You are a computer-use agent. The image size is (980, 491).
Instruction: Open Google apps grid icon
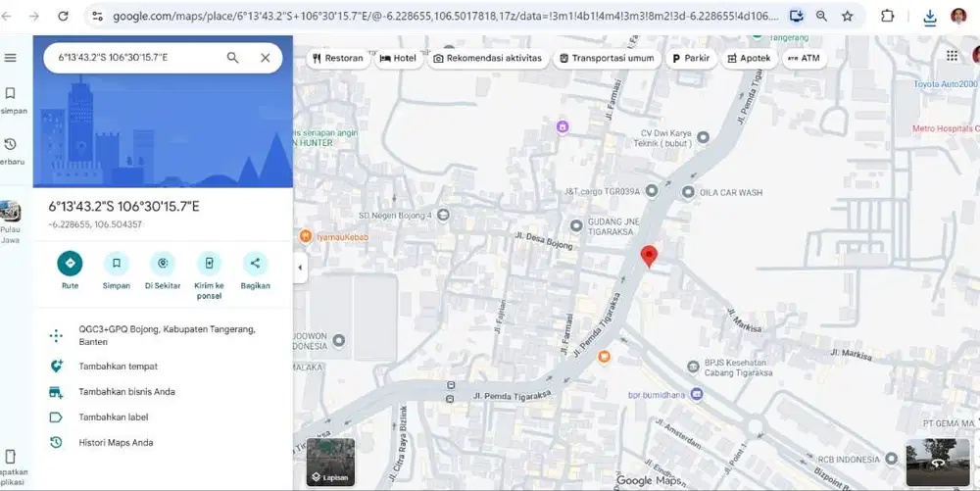[952, 56]
